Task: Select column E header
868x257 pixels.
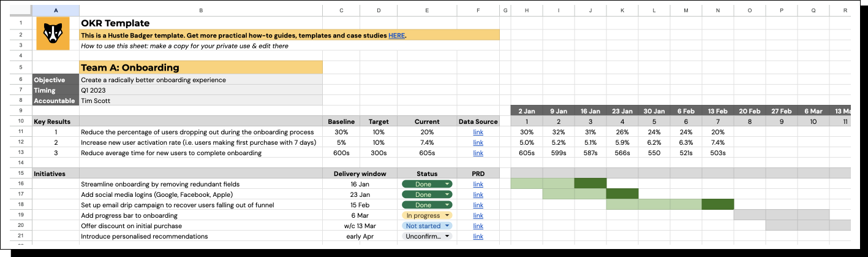Action: [427, 10]
